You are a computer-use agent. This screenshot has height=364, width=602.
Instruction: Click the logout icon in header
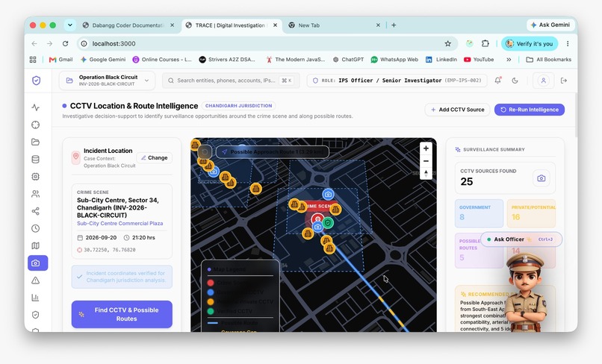click(x=564, y=81)
